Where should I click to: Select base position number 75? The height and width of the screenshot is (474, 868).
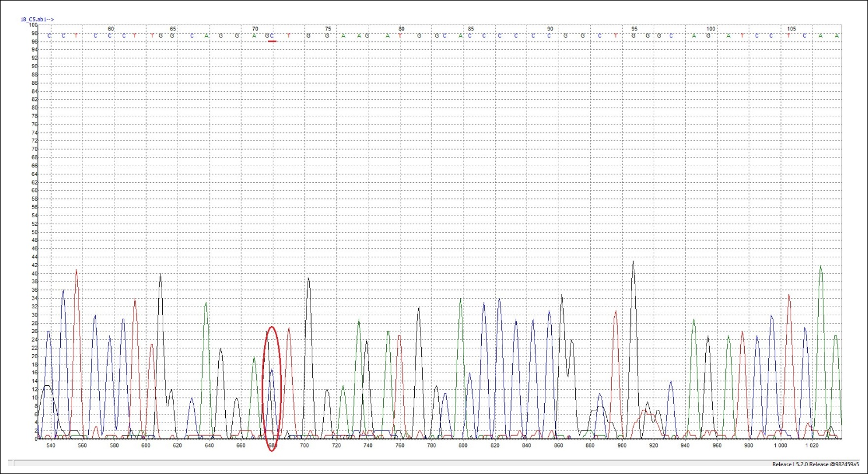(328, 29)
